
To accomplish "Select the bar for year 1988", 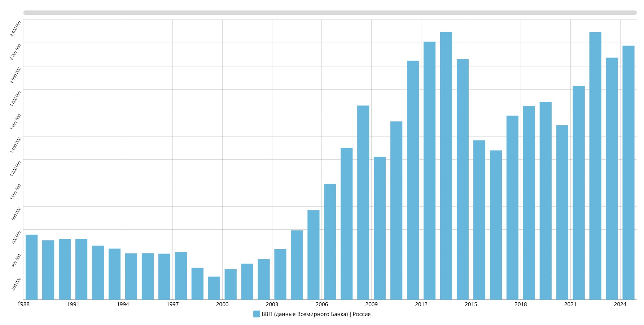I will [x=32, y=267].
